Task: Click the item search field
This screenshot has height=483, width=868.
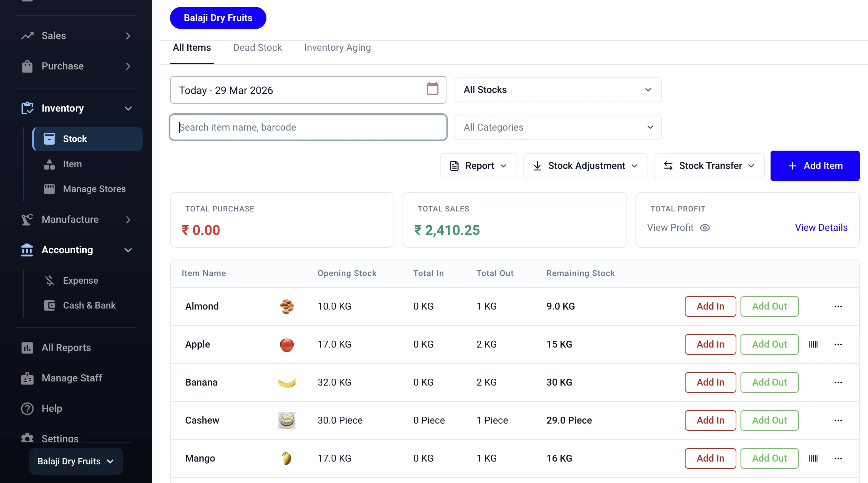Action: (308, 127)
